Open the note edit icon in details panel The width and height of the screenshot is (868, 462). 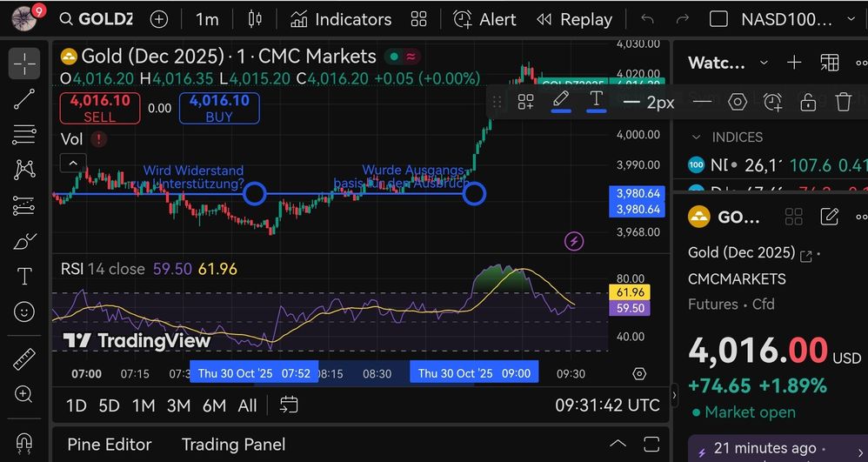pyautogui.click(x=829, y=217)
